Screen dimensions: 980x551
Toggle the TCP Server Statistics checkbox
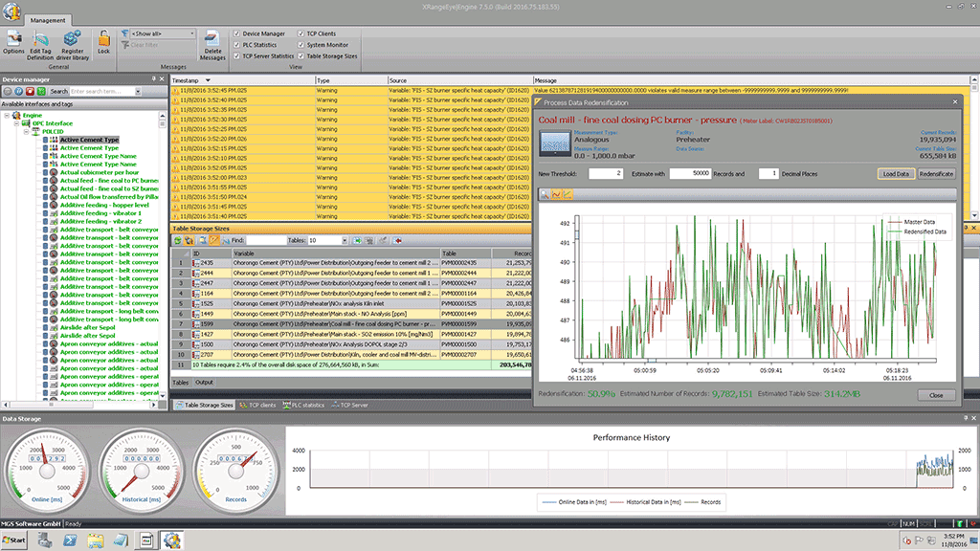(x=237, y=56)
